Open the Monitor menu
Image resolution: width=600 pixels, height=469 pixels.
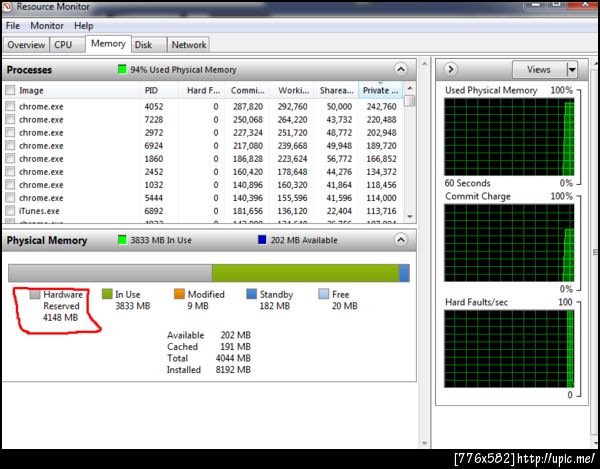47,26
